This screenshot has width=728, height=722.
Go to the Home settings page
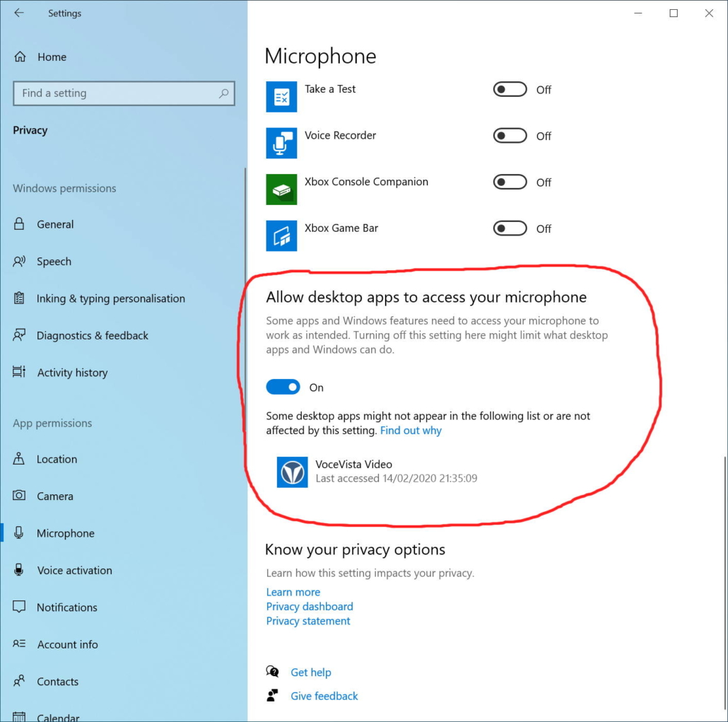[x=52, y=57]
